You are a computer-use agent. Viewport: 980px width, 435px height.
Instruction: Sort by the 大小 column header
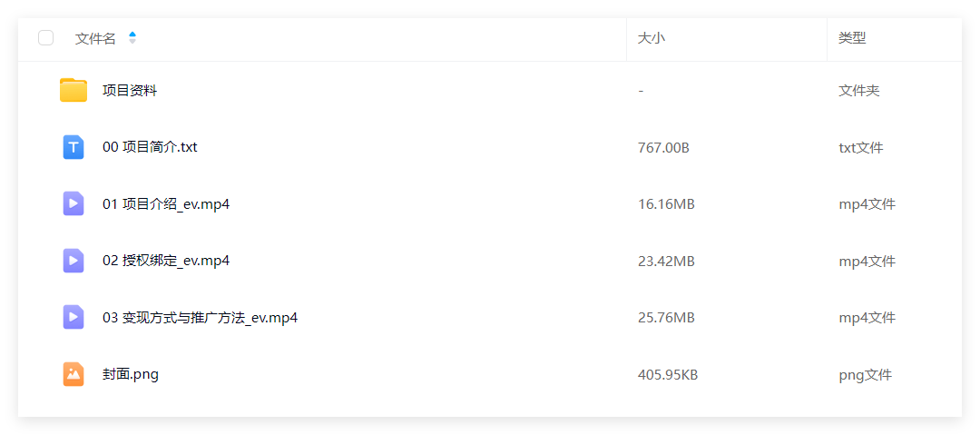(652, 38)
